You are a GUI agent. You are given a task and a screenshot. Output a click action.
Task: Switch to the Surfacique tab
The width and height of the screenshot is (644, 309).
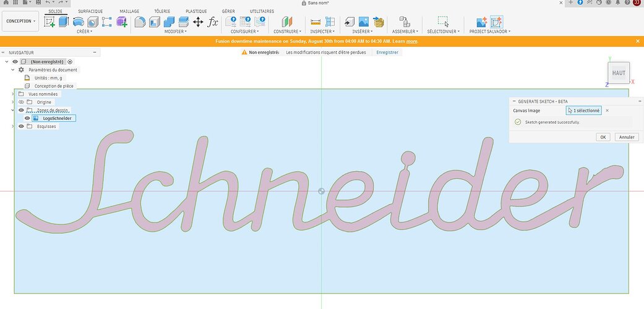(x=90, y=11)
